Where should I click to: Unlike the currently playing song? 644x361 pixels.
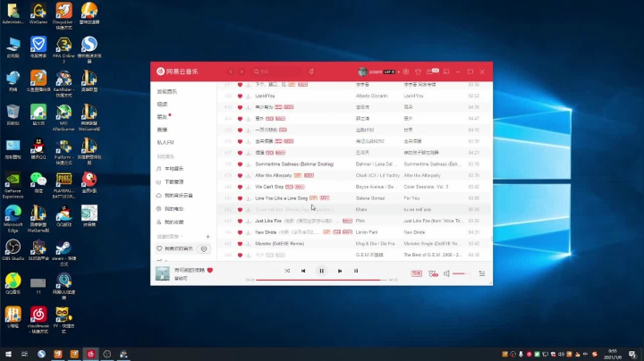[x=210, y=271]
